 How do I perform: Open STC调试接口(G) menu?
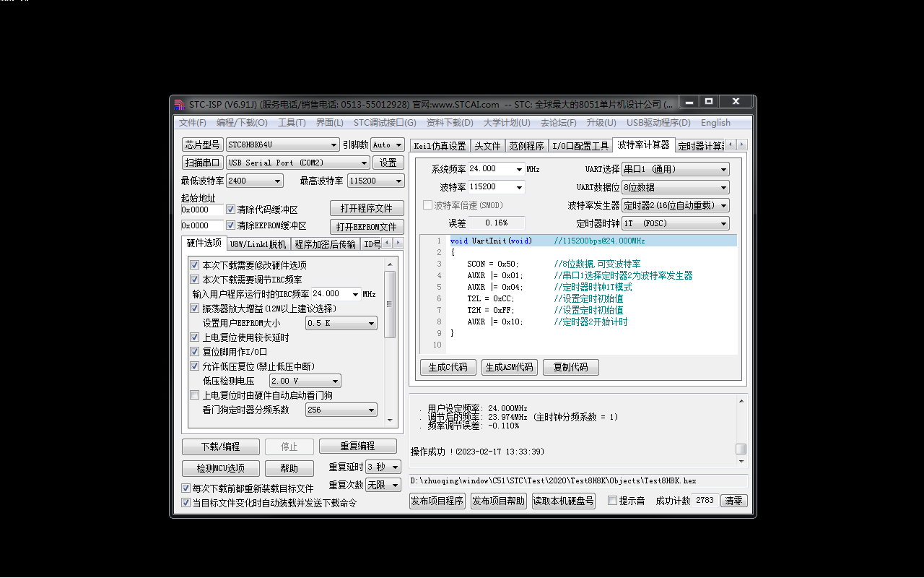point(385,123)
